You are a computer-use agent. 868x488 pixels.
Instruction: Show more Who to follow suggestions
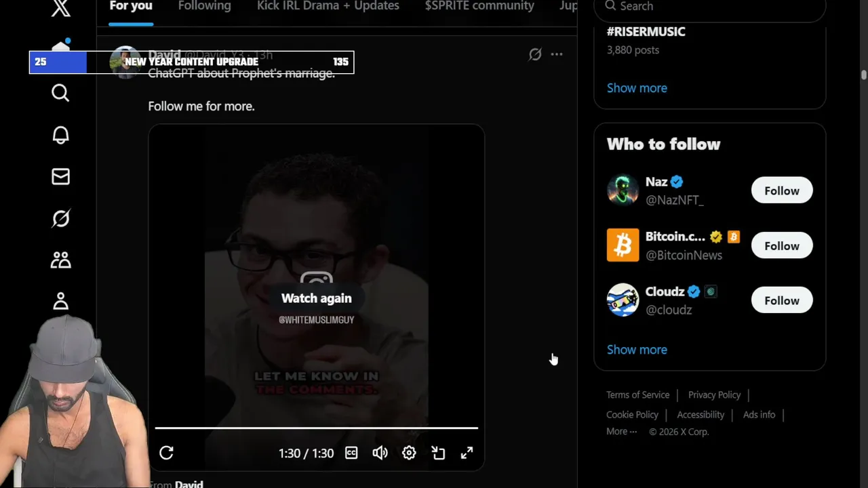637,350
